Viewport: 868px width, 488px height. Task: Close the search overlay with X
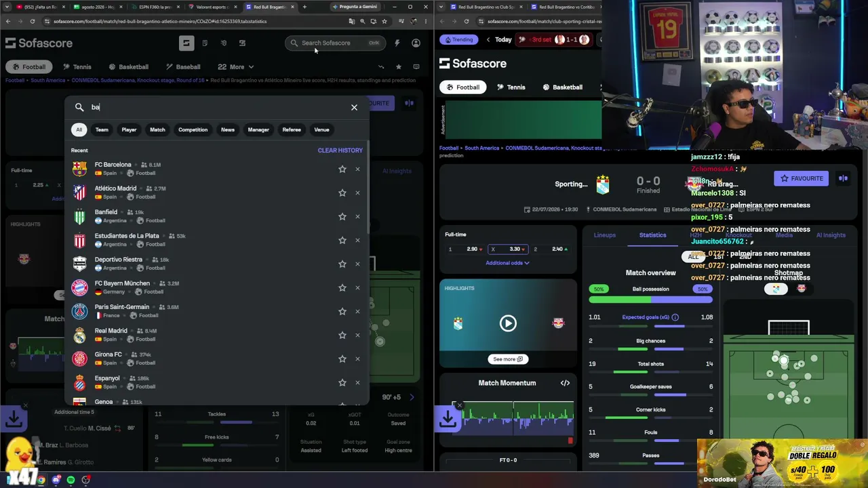(354, 107)
